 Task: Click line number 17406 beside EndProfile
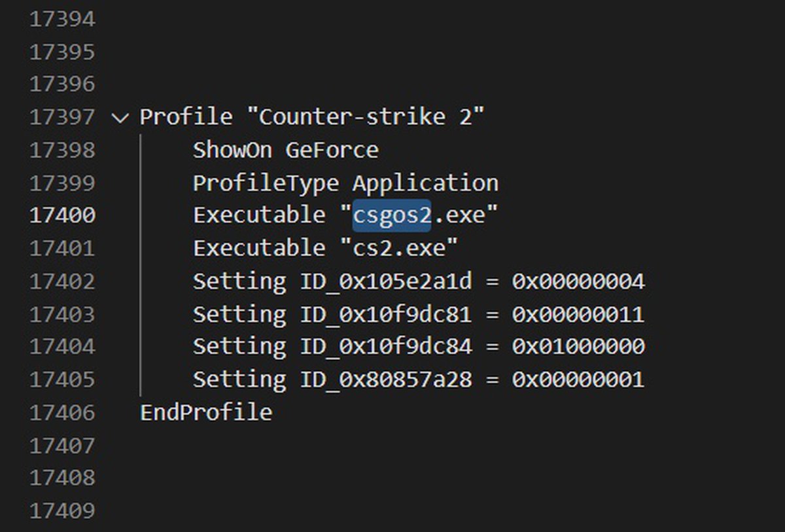click(x=63, y=412)
